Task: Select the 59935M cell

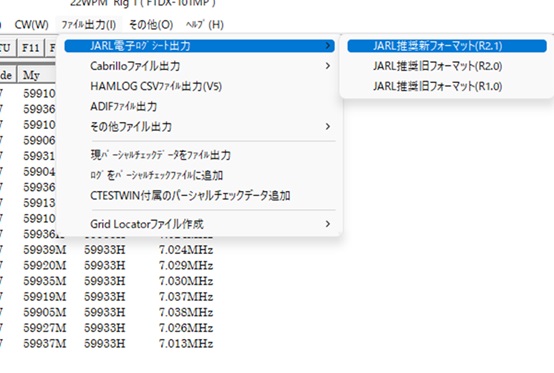Action: [45, 281]
